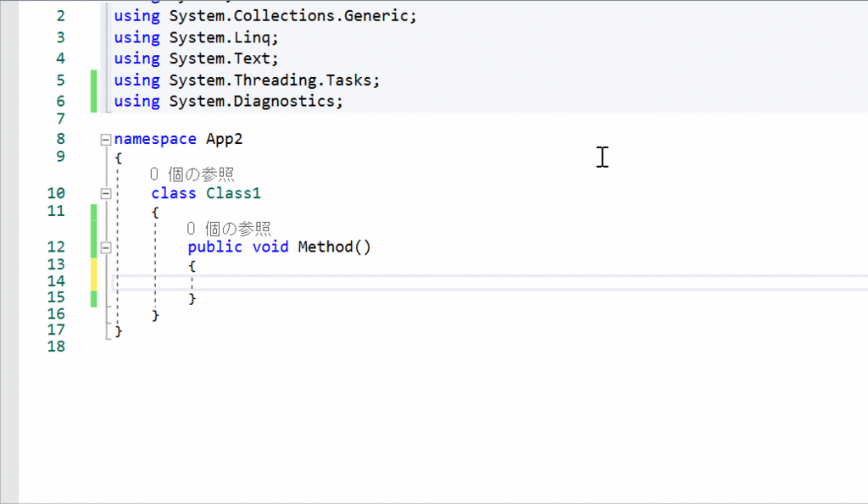Collapse the Method() body outline
Image resolution: width=868 pixels, height=504 pixels.
[x=106, y=247]
